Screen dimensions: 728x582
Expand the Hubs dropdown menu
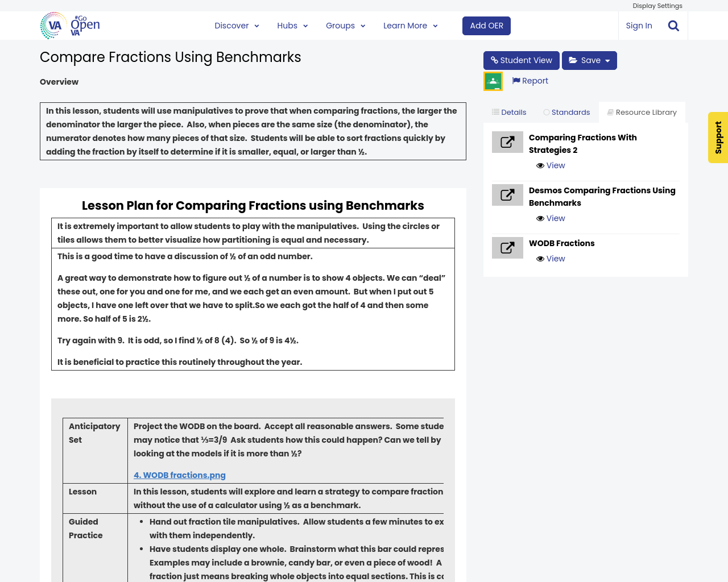292,26
